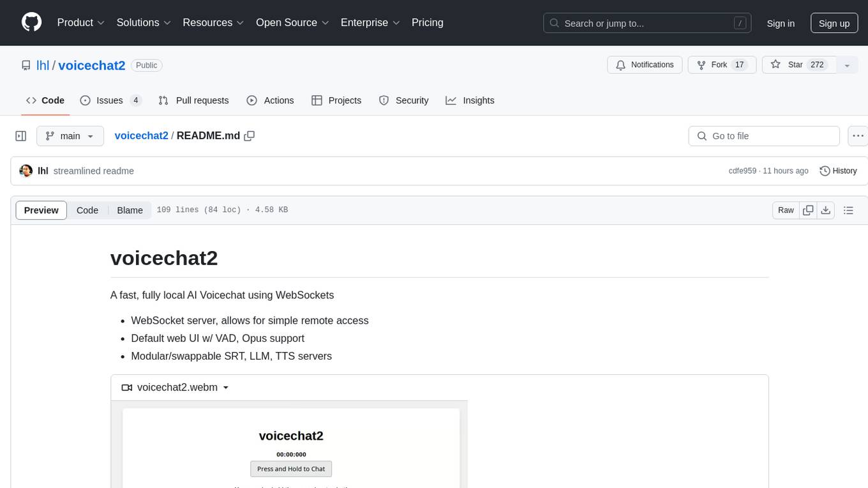Copy the README.md file path
The height and width of the screenshot is (488, 868).
250,135
